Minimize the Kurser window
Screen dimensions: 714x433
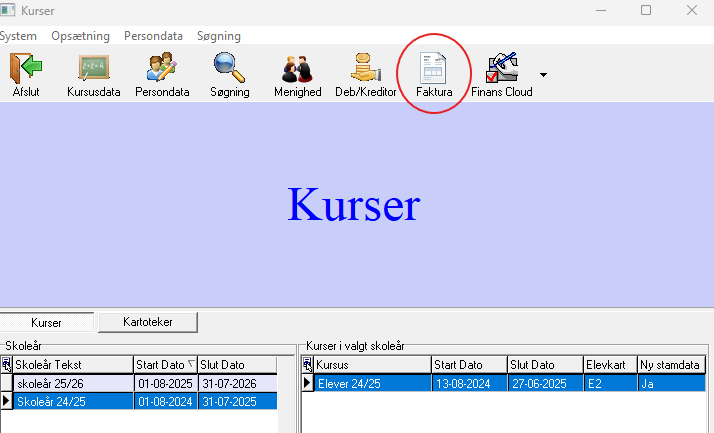pos(601,10)
